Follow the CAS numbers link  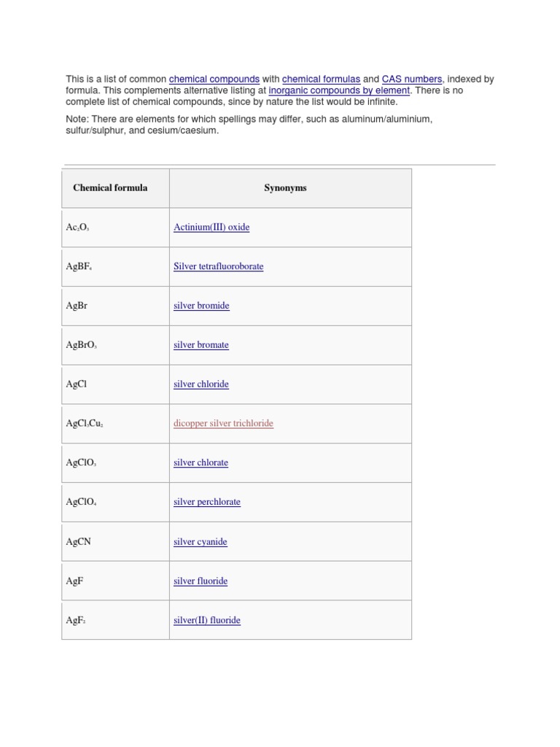pyautogui.click(x=412, y=79)
